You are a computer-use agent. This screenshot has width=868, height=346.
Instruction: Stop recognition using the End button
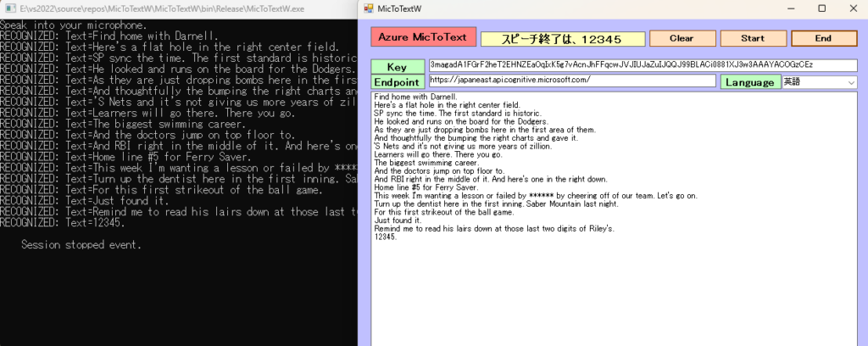click(823, 38)
